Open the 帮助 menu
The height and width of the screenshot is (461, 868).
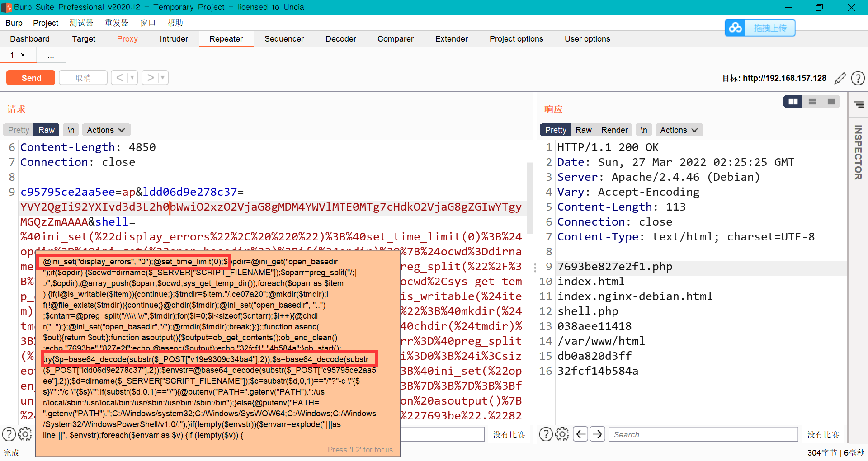(175, 23)
